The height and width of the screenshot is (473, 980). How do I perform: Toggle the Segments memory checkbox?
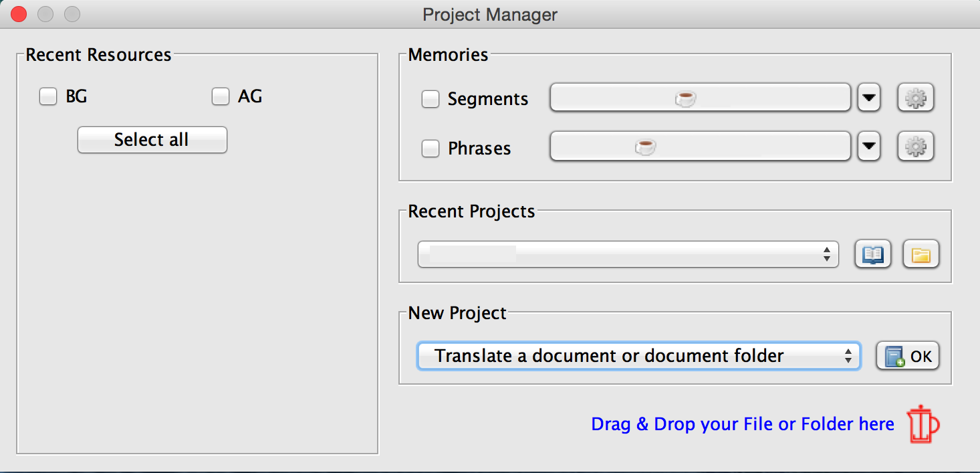(431, 99)
